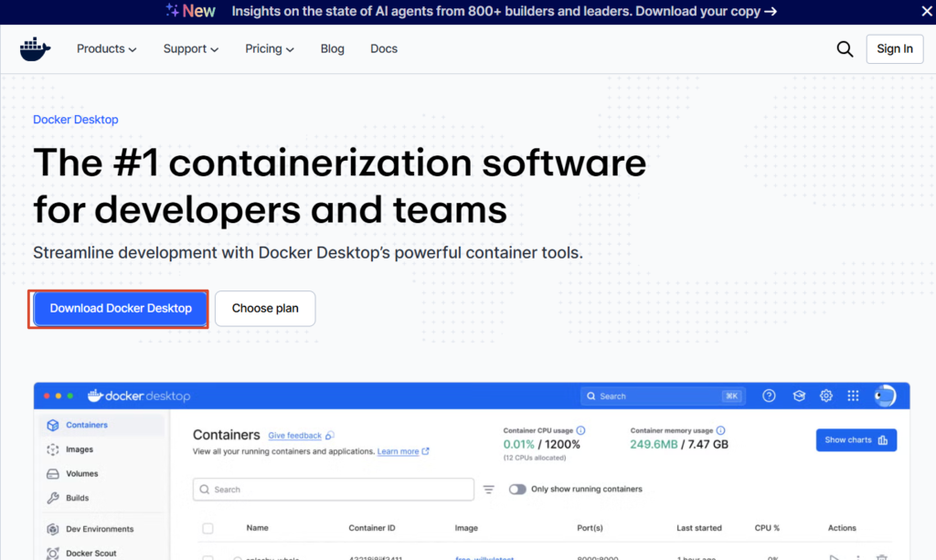
Task: Click the bar chart icon in Show charts
Action: (883, 440)
